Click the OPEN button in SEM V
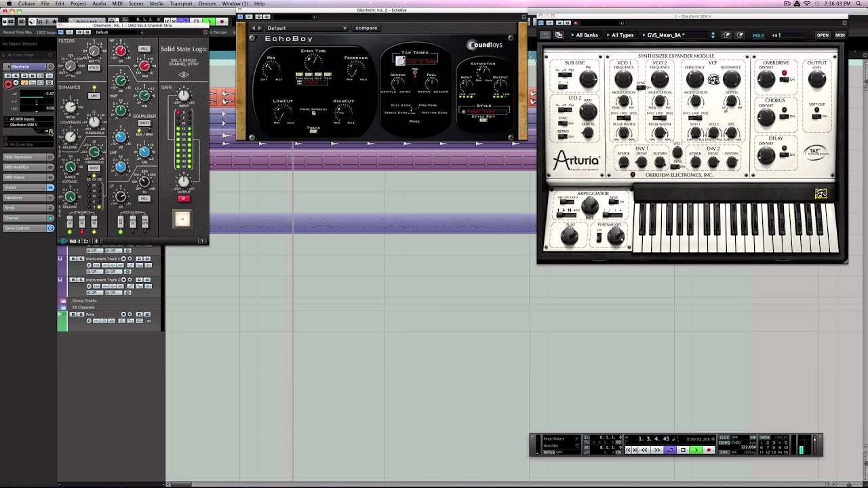The height and width of the screenshot is (488, 868). point(823,35)
